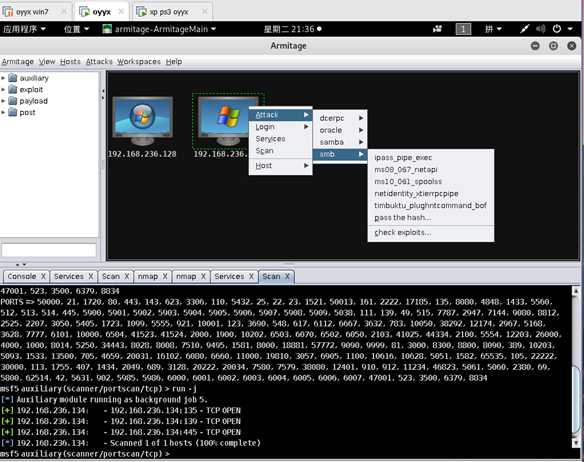Click the screen recorder icon in top bar
Viewport: 584px width, 462px height.
[438, 29]
